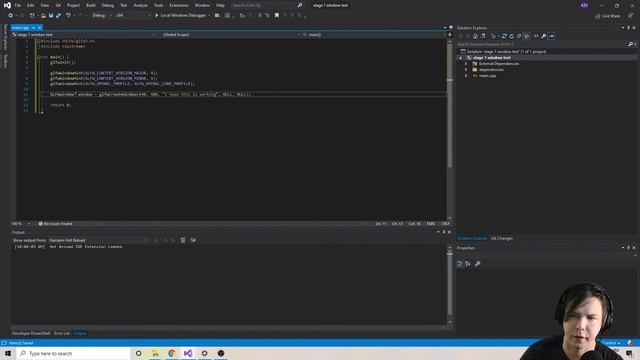Click the Windows taskbar search box
This screenshot has width=640, height=360.
73,353
